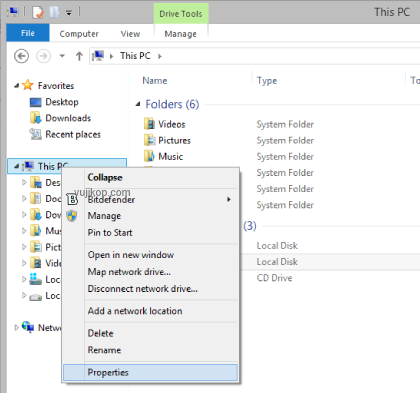
Task: Switch to the Computer ribbon tab
Action: click(x=79, y=34)
